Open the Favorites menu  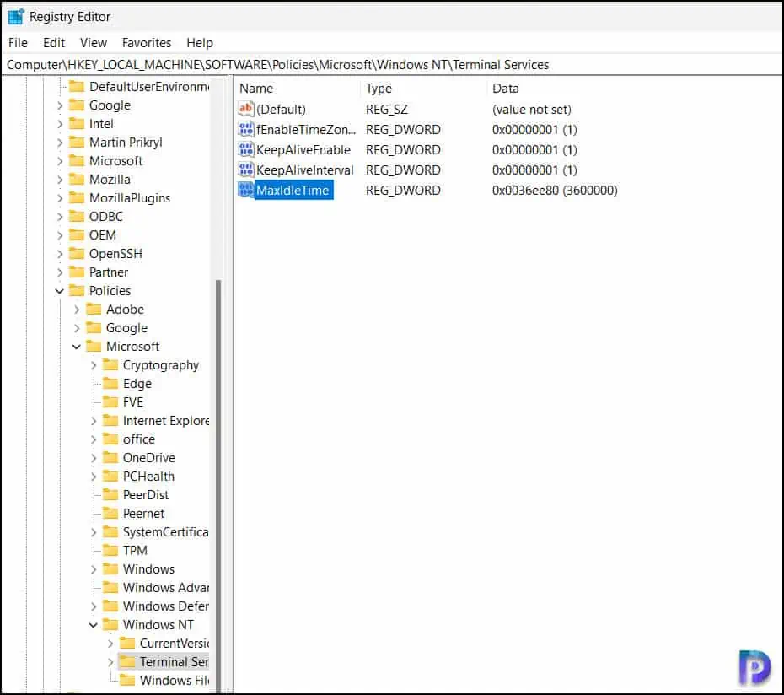point(147,43)
